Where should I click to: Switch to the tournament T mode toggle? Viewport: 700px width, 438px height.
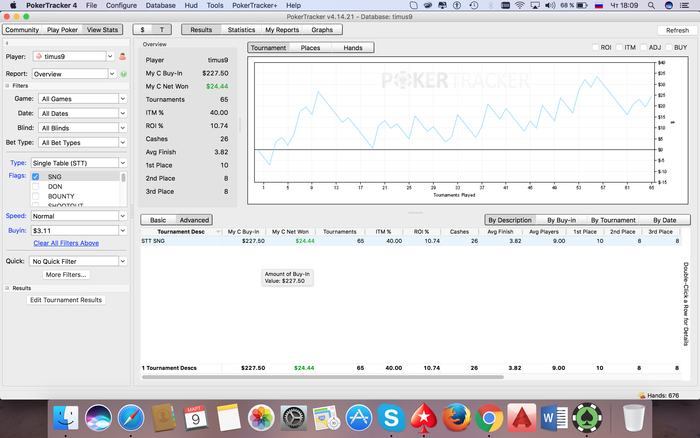click(162, 29)
